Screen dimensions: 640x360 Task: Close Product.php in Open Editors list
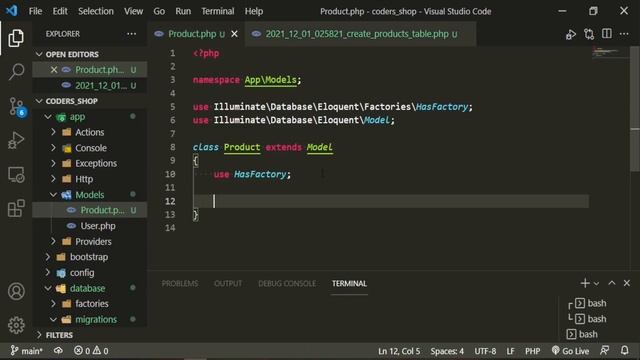(x=54, y=70)
